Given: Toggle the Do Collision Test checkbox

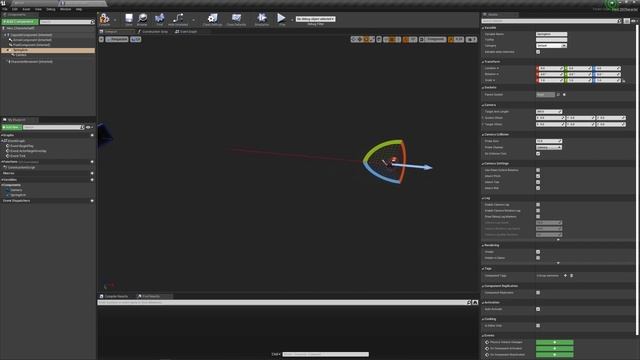Looking at the screenshot, I should [x=538, y=153].
